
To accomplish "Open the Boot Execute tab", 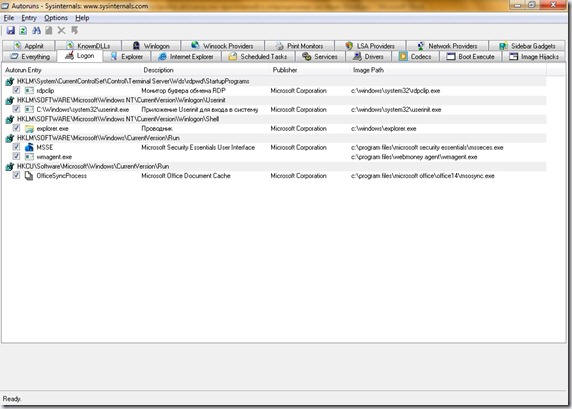I will (471, 57).
